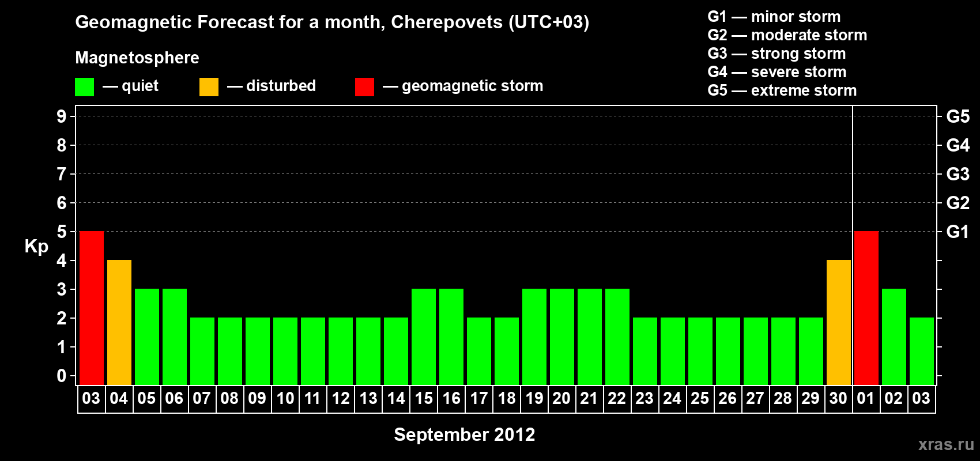Image resolution: width=980 pixels, height=461 pixels.
Task: Click date label 09 on the axis
Action: pos(257,399)
